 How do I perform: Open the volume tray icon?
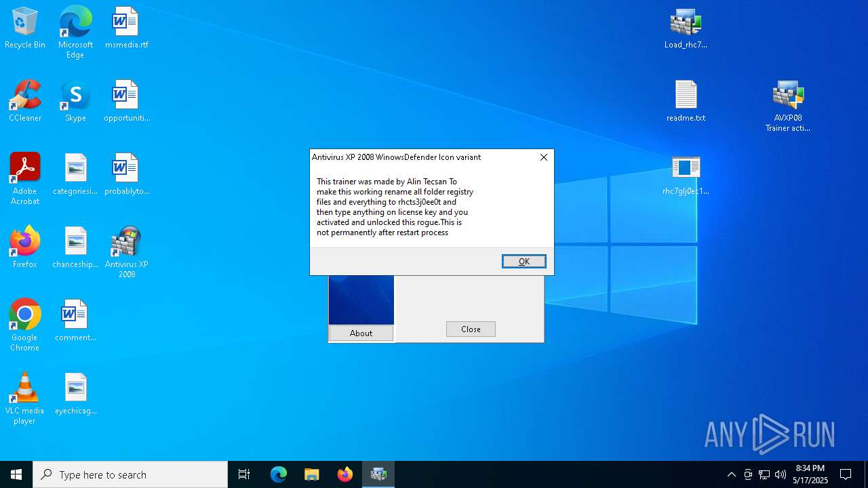pos(781,474)
